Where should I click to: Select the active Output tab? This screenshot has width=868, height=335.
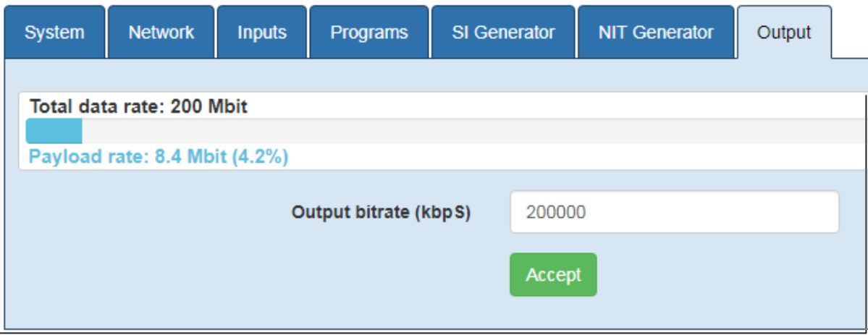784,32
